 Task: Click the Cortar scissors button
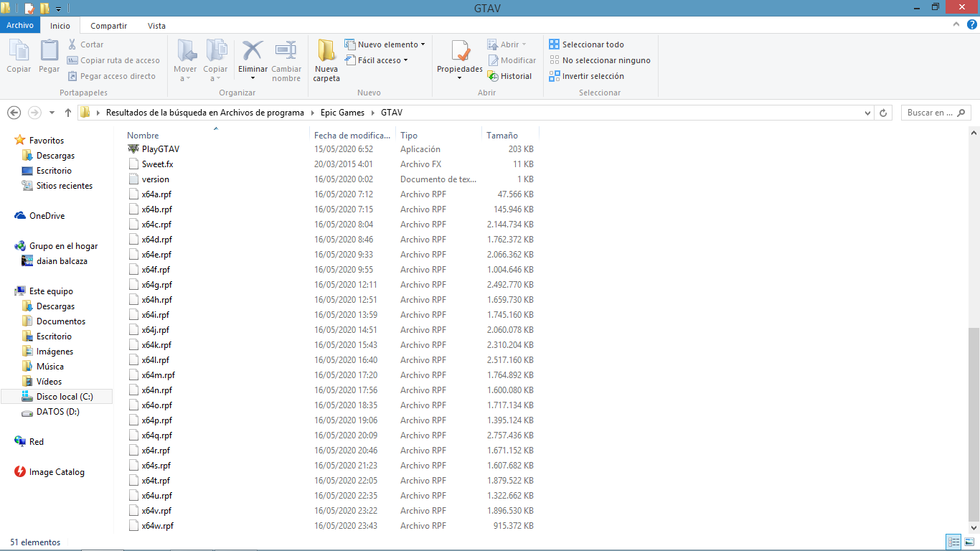click(85, 44)
